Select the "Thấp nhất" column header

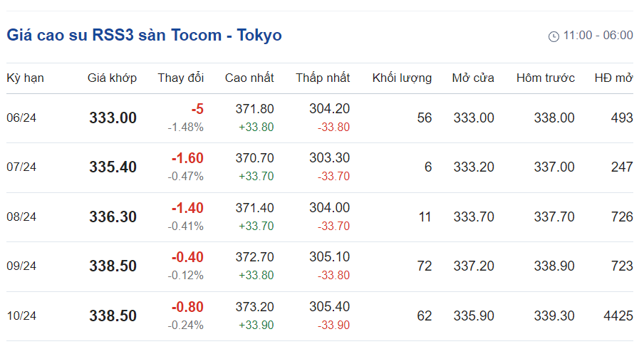pyautogui.click(x=323, y=78)
